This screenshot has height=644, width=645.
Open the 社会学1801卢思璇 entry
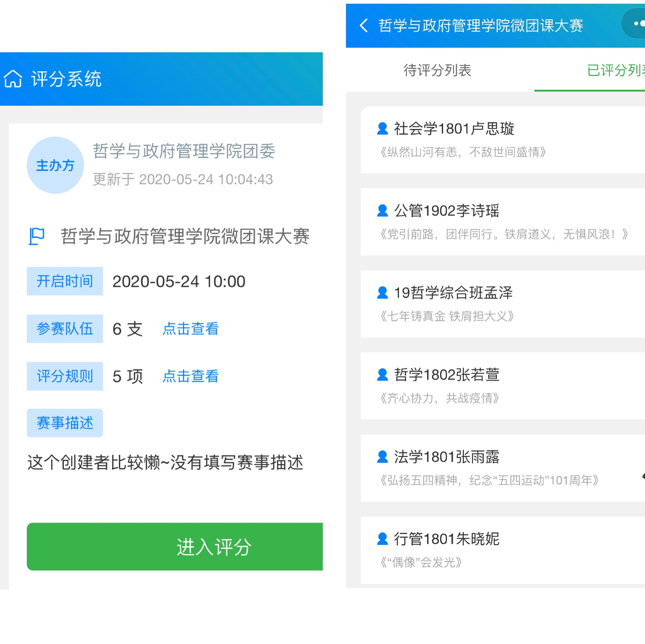(503, 140)
